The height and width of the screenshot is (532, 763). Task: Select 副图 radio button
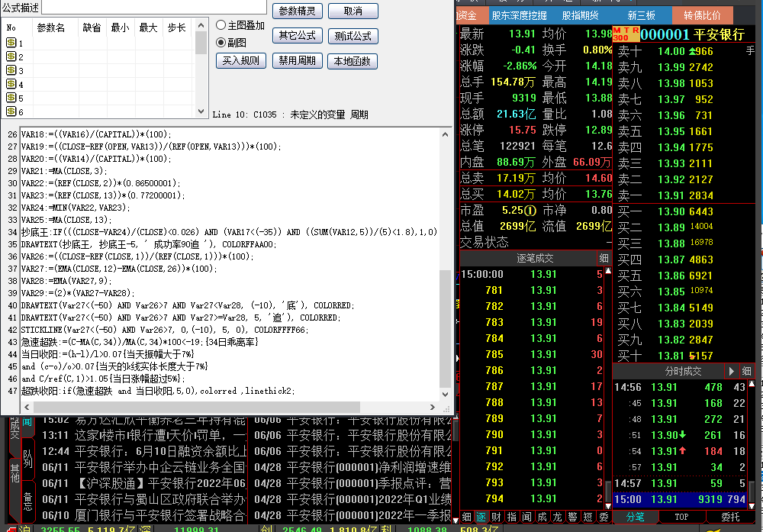(x=221, y=43)
